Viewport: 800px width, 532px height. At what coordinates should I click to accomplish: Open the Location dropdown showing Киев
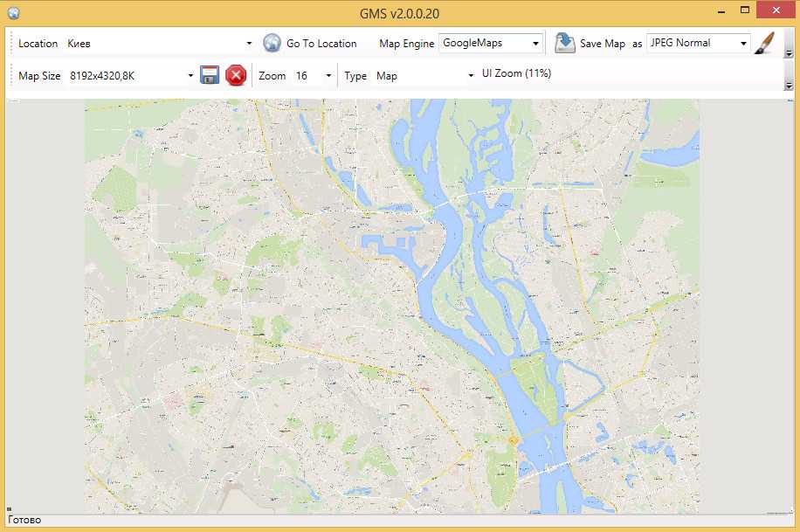249,44
